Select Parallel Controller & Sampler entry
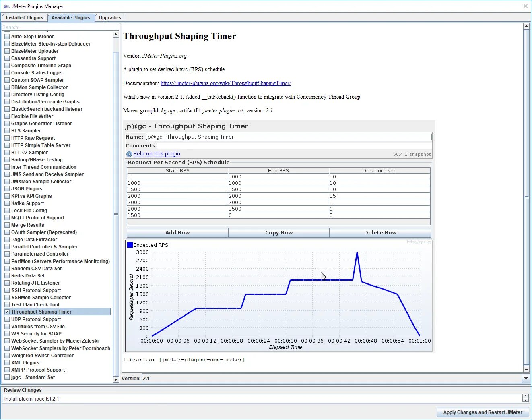The width and height of the screenshot is (532, 420). point(44,247)
